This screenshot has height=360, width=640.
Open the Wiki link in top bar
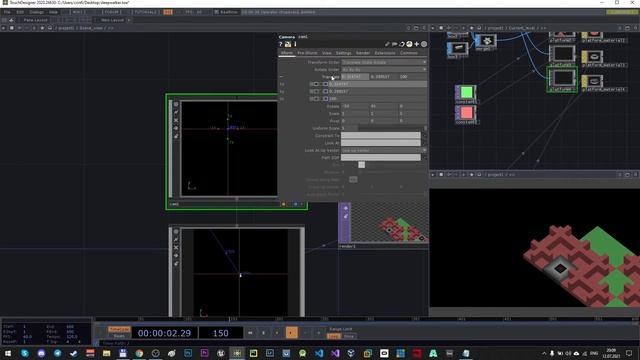point(77,12)
